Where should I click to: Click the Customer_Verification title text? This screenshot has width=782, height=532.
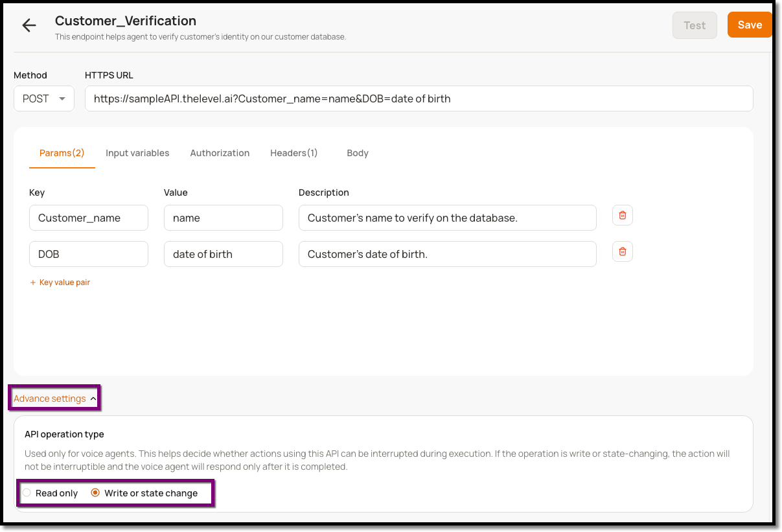point(126,21)
